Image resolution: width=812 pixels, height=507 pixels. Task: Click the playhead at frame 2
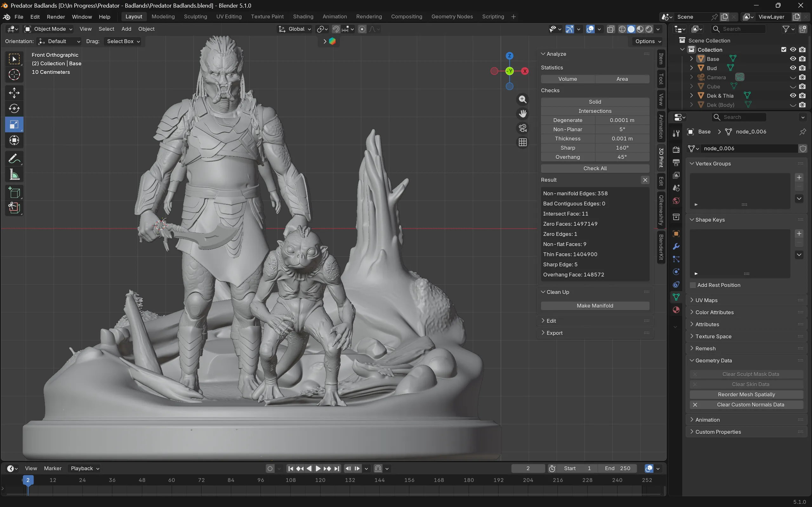(x=28, y=480)
